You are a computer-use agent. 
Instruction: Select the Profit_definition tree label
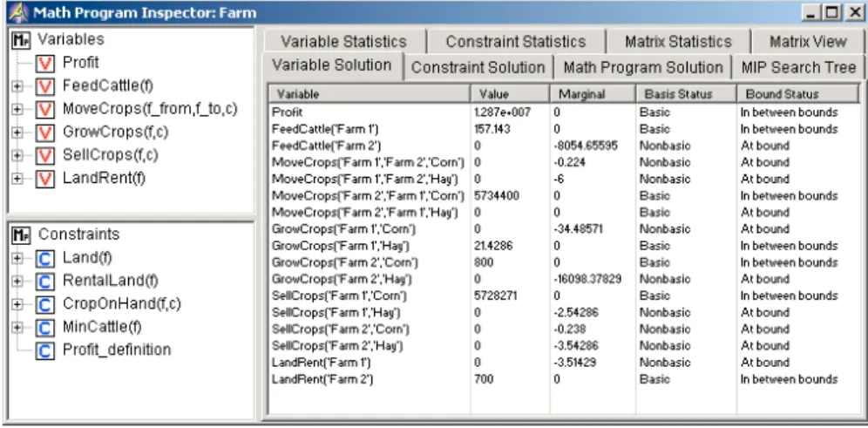click(117, 350)
